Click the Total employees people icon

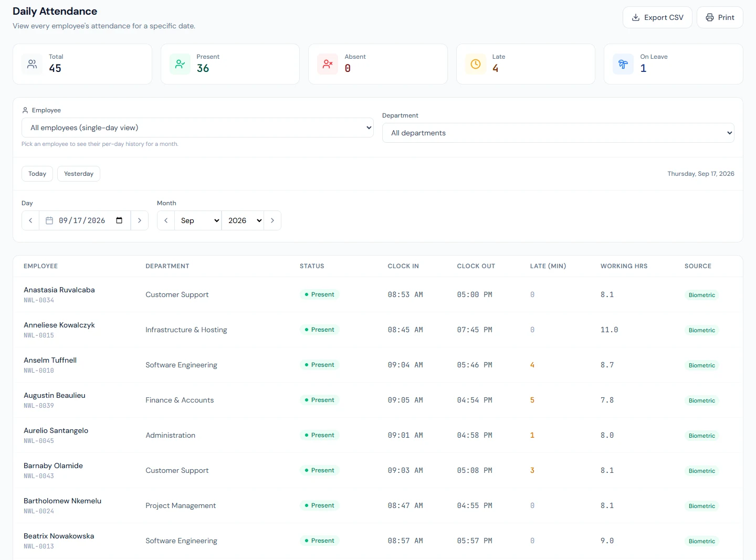click(32, 64)
